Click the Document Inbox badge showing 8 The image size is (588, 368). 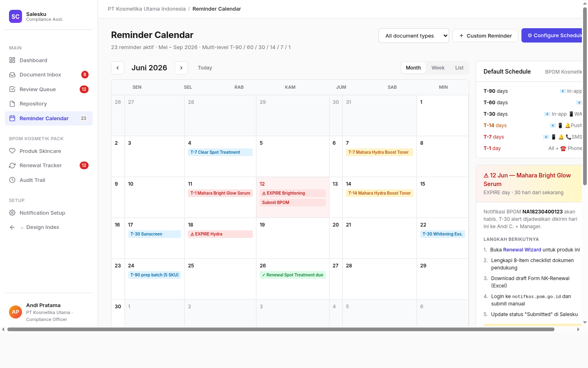(85, 74)
